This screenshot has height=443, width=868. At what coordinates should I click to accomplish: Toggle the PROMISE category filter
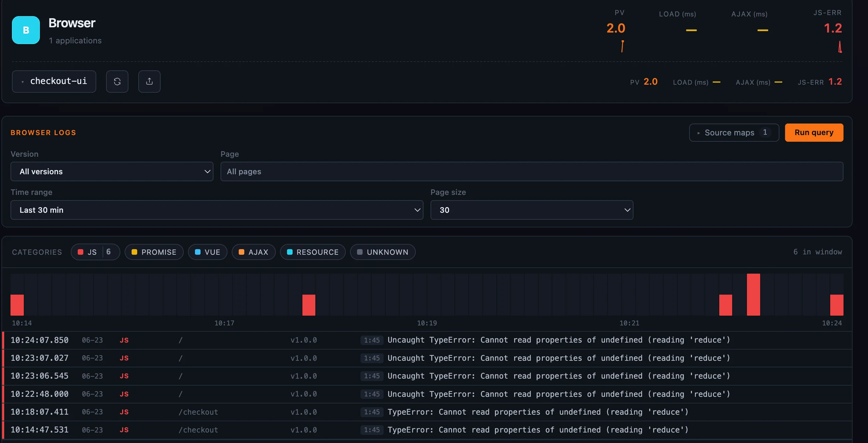coord(154,252)
